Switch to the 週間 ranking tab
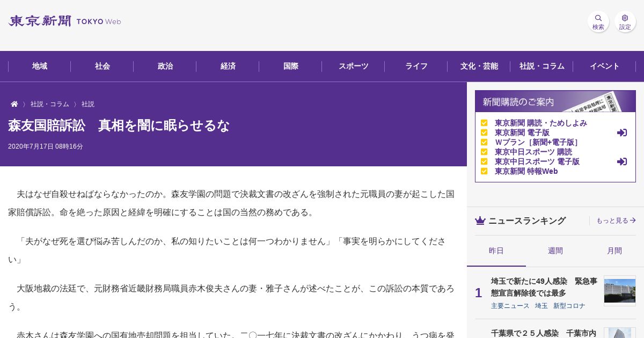Screen dimensions: 644x338 click(x=555, y=251)
